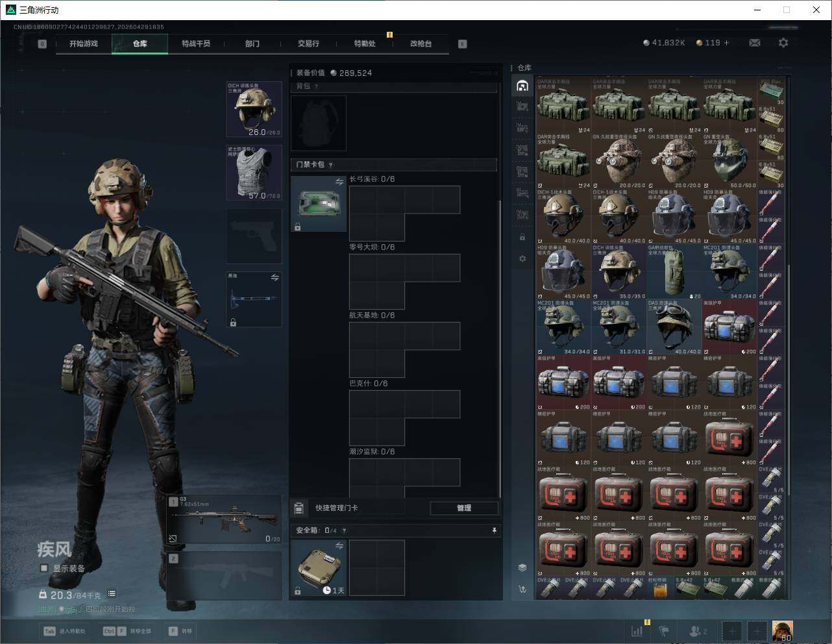The image size is (832, 644).
Task: Select the melee axe weapon slot
Action: 254,299
